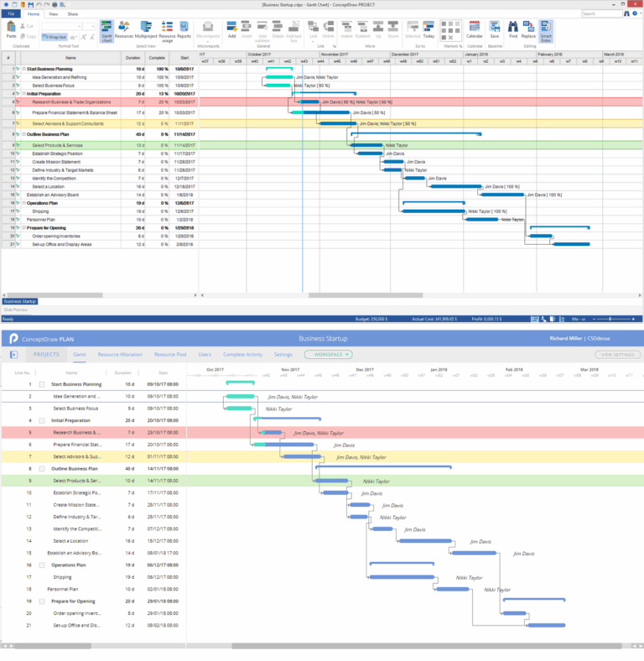Click the zoom slider in the status bar
Viewport: 644px width, 661px height.
[613, 319]
